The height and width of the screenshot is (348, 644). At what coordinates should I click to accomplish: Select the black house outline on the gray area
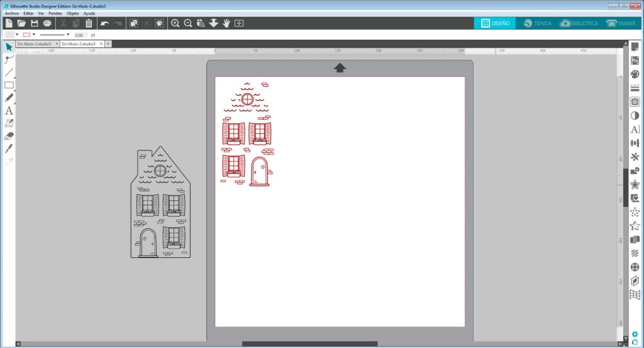[160, 202]
